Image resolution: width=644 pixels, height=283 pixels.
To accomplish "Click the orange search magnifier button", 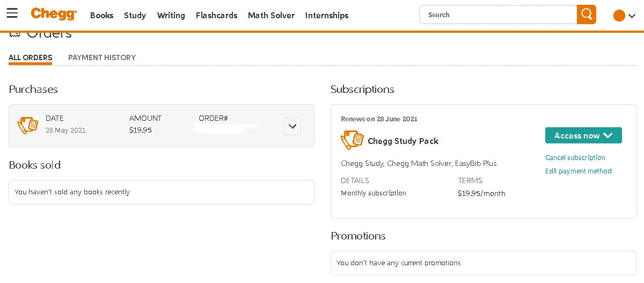I will click(x=587, y=14).
